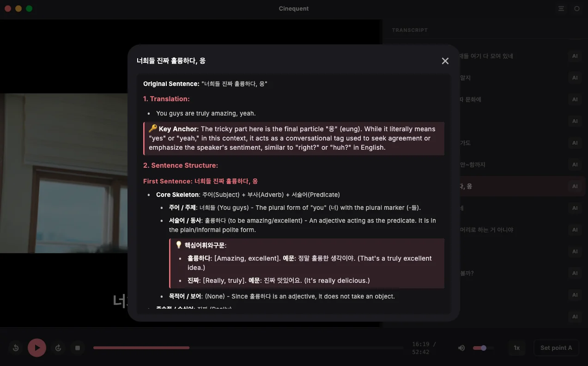
Task: Open AI analysis for the '볼까?' line
Action: 575,273
